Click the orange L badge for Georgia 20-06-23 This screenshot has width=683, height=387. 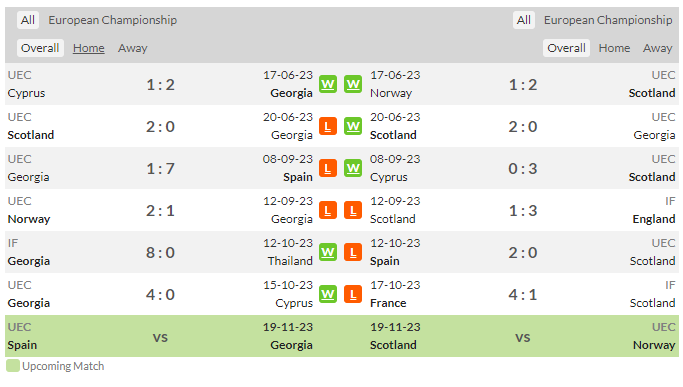pyautogui.click(x=328, y=126)
